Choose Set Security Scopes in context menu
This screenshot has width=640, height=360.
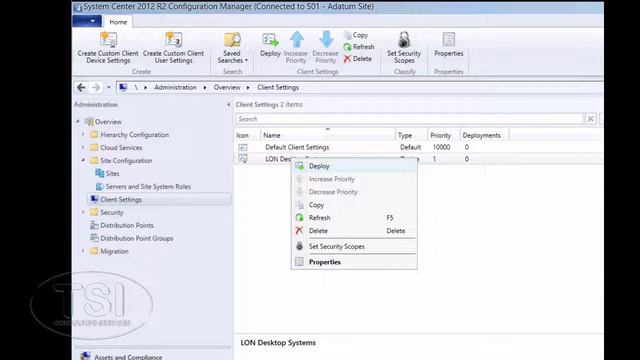(x=354, y=247)
